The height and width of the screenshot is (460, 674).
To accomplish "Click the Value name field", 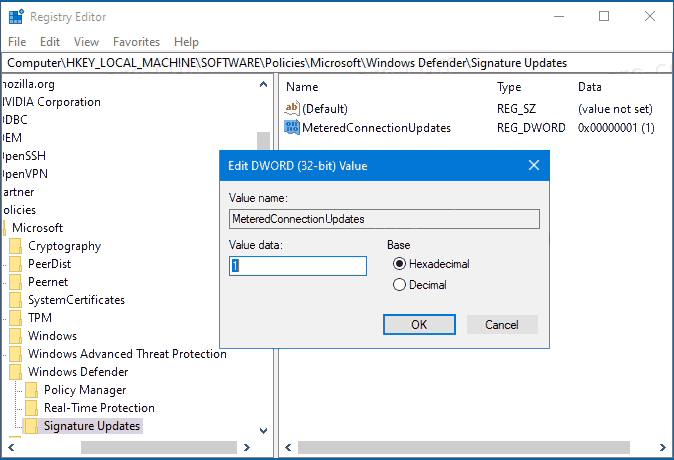I will [x=384, y=219].
